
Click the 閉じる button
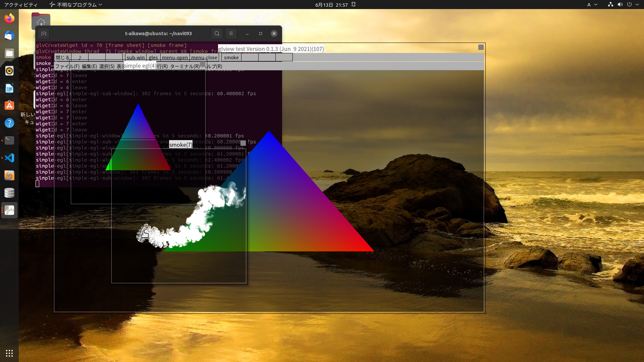click(62, 58)
